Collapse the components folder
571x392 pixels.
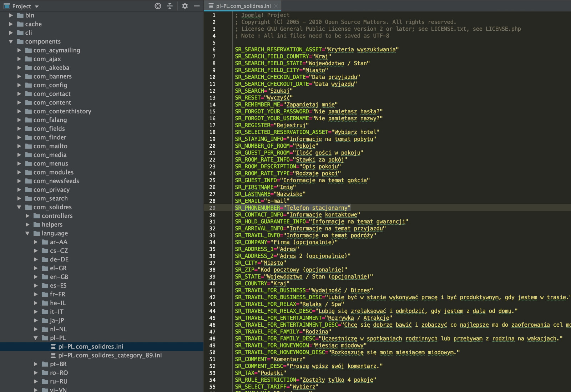11,42
